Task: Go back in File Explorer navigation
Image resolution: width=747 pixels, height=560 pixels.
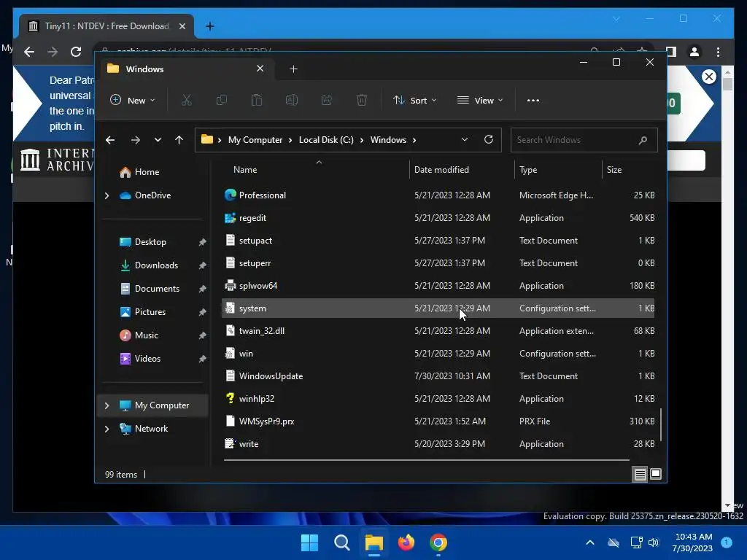Action: pyautogui.click(x=110, y=140)
